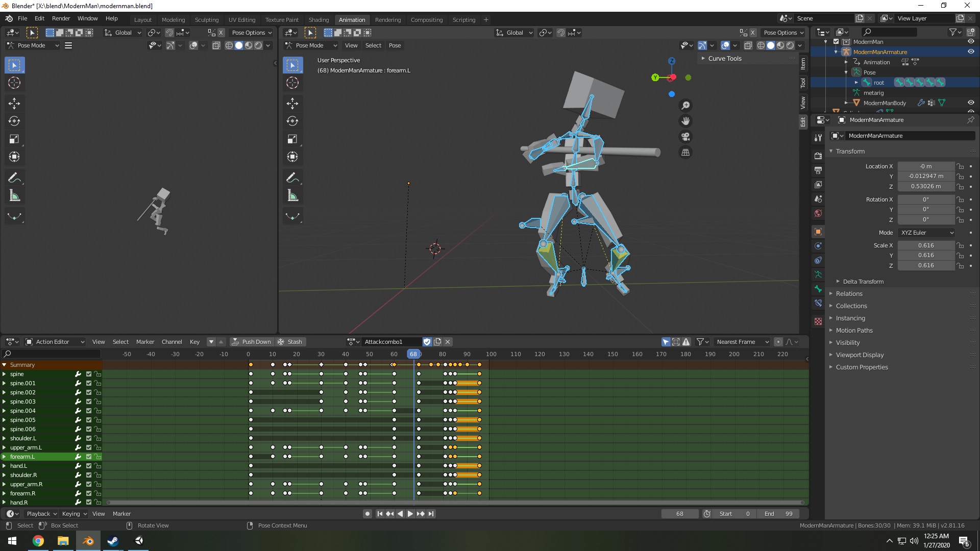
Task: Toggle the camera view icon in the viewport
Action: click(x=685, y=137)
